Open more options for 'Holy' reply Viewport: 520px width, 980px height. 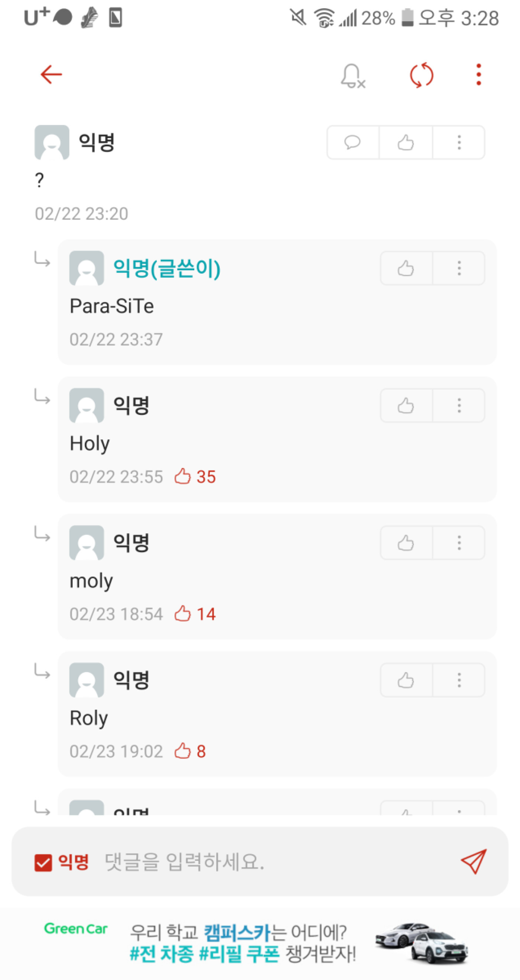pyautogui.click(x=459, y=405)
